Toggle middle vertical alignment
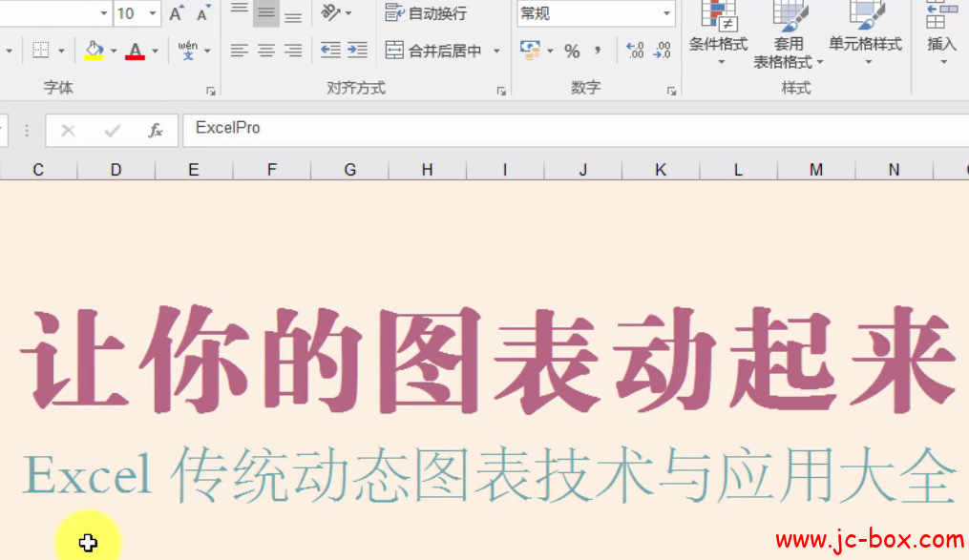 click(265, 13)
